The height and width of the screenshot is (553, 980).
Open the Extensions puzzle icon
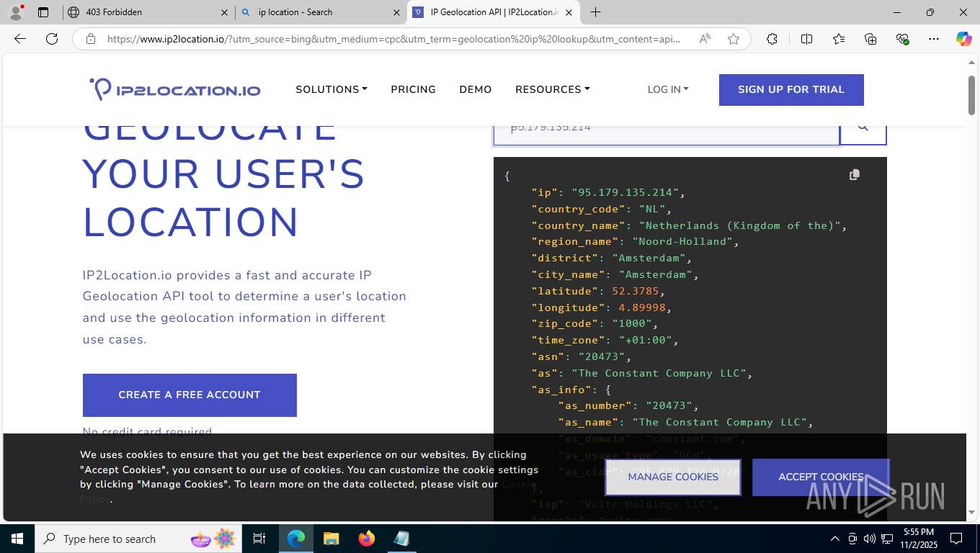point(772,39)
